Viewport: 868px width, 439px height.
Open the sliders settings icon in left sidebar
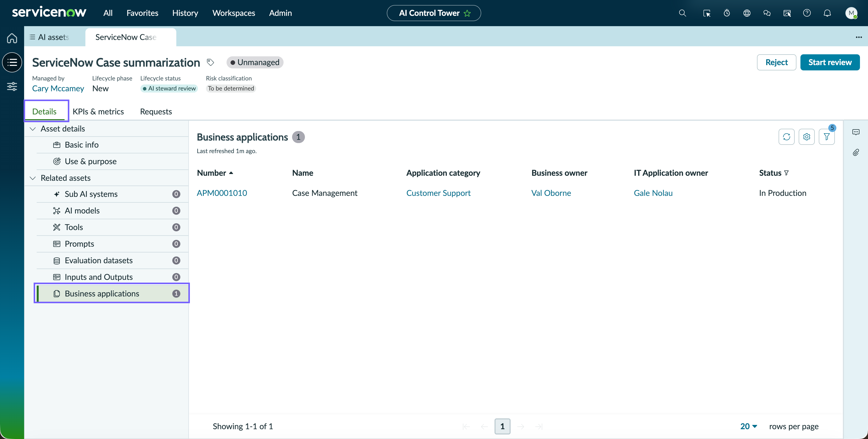point(12,86)
